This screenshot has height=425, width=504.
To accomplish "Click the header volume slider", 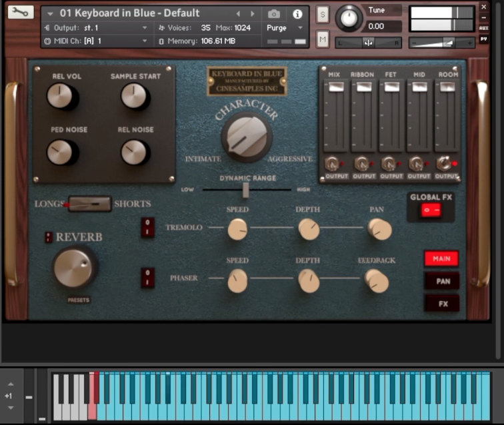I will [x=441, y=43].
